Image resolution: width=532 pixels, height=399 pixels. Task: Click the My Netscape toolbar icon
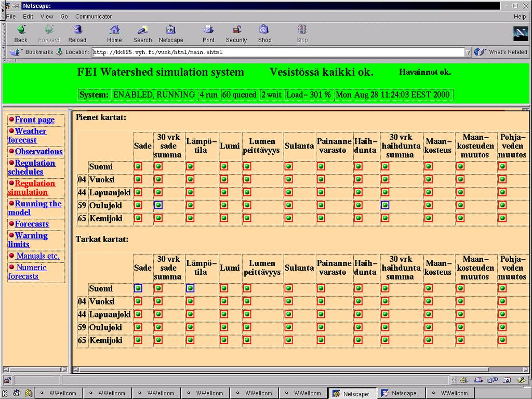(170, 30)
